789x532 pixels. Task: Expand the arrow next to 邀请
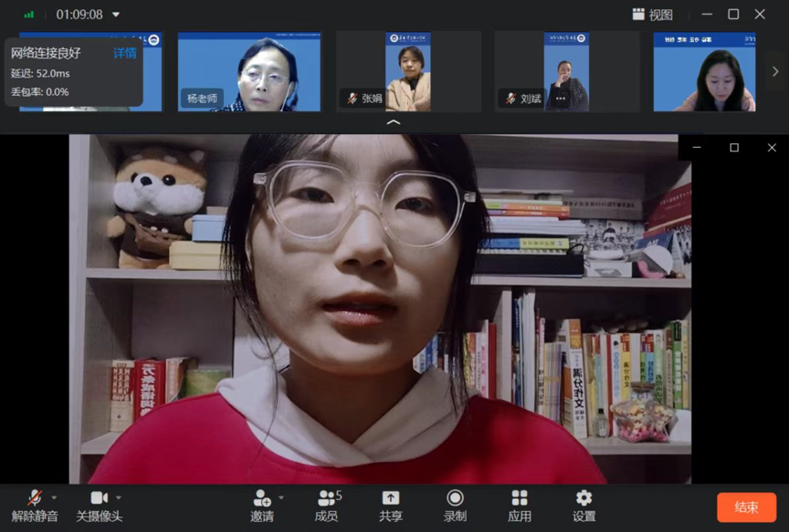point(281,497)
